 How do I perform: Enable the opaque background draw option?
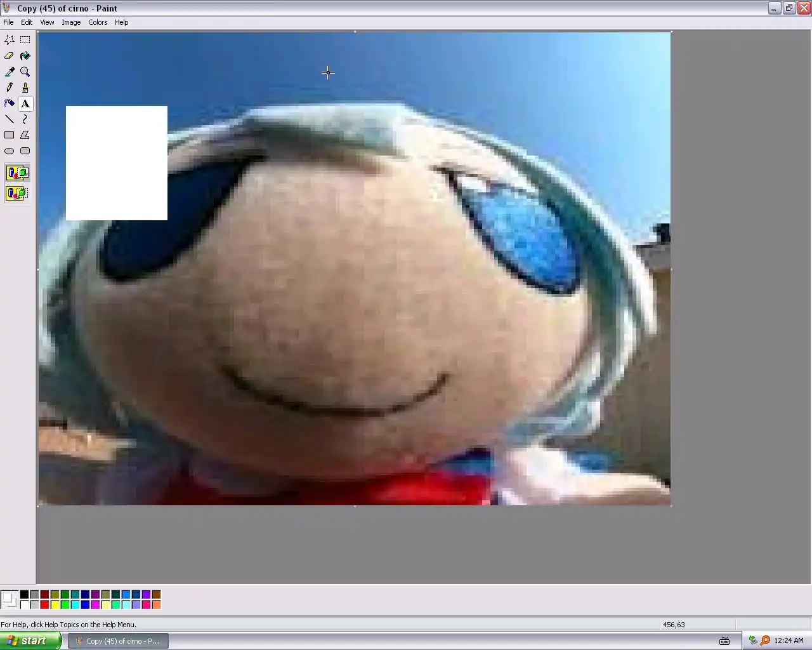17,173
